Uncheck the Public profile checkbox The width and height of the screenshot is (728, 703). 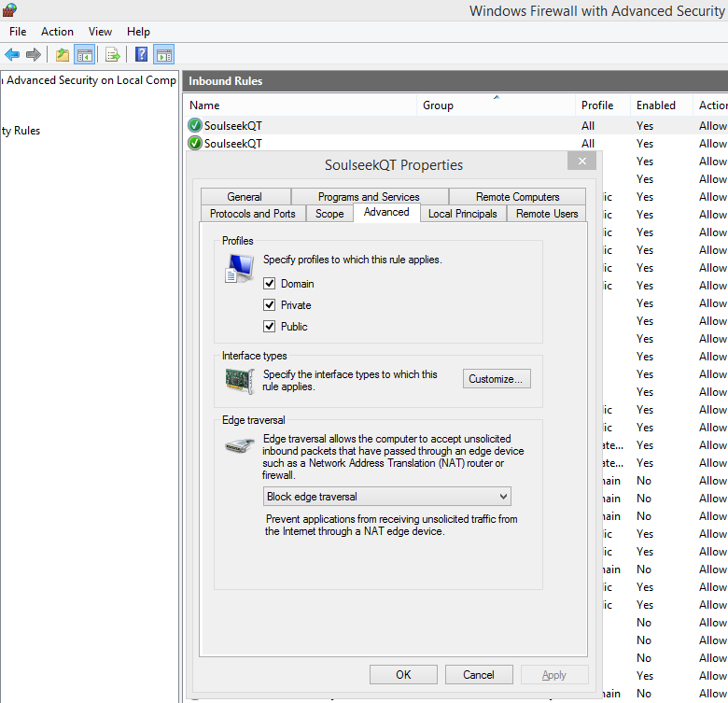(x=270, y=326)
